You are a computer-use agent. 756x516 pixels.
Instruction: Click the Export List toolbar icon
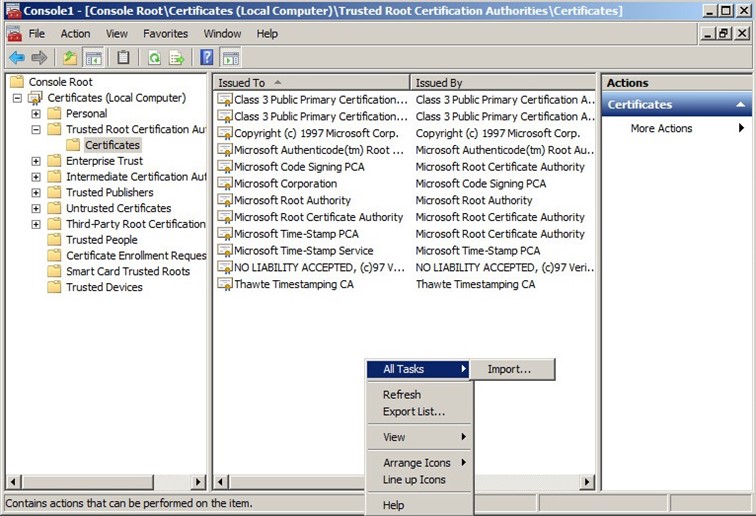pyautogui.click(x=177, y=58)
